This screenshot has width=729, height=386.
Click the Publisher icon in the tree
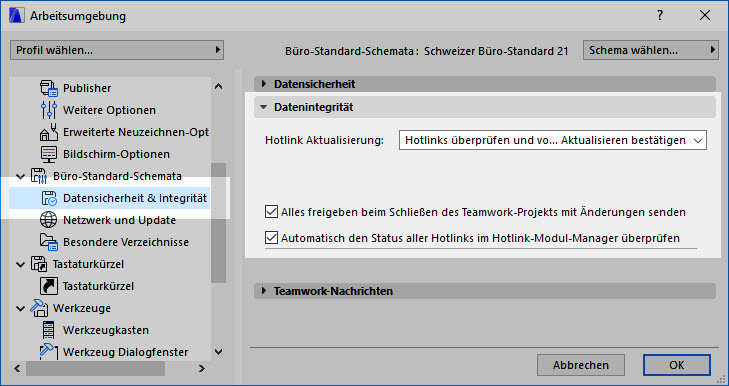tap(48, 88)
